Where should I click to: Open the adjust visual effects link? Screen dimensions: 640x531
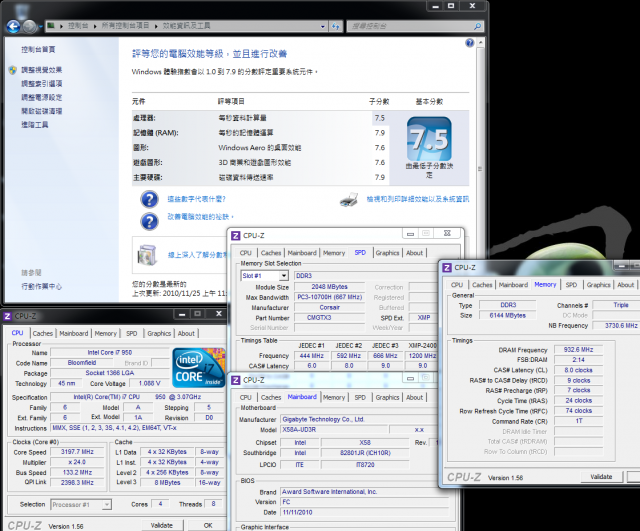click(42, 70)
